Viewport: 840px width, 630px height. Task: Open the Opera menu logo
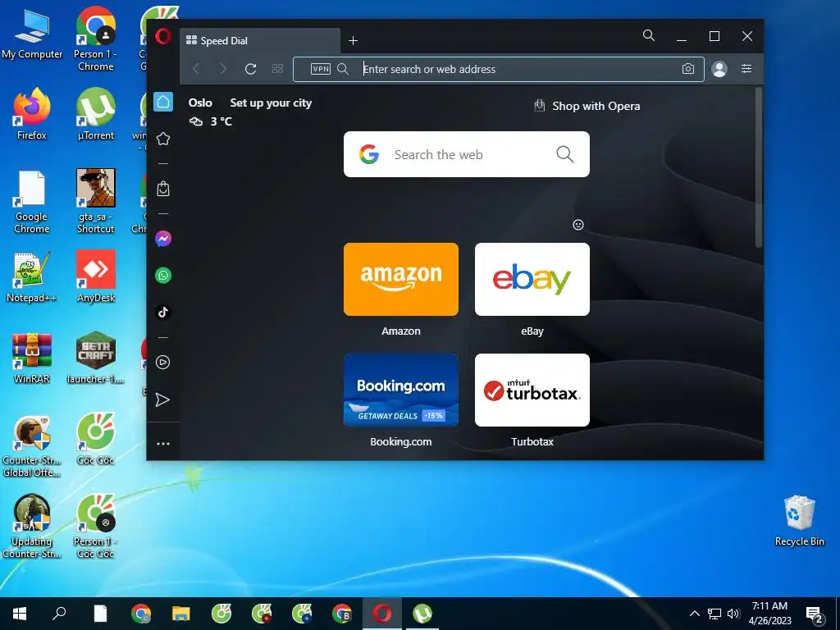[163, 36]
